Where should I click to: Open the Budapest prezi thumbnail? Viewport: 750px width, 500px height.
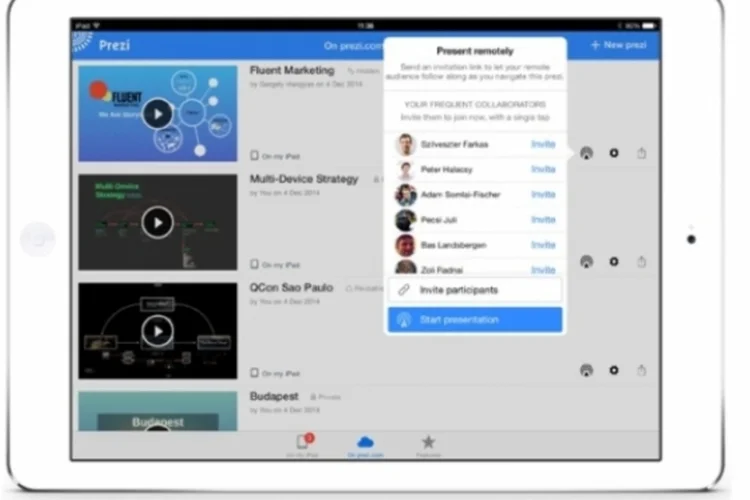point(158,411)
